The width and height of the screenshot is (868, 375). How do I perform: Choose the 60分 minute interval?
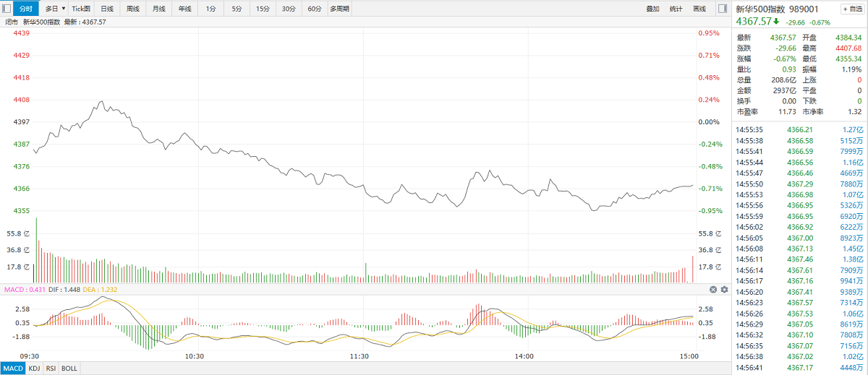click(x=314, y=9)
